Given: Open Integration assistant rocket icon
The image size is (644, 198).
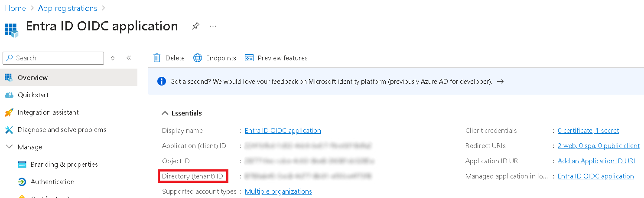Looking at the screenshot, I should point(9,112).
